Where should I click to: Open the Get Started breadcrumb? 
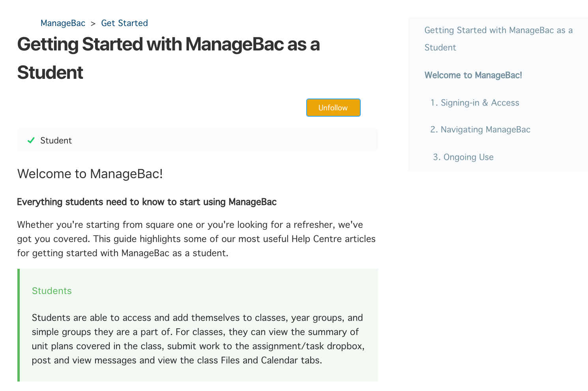tap(124, 23)
